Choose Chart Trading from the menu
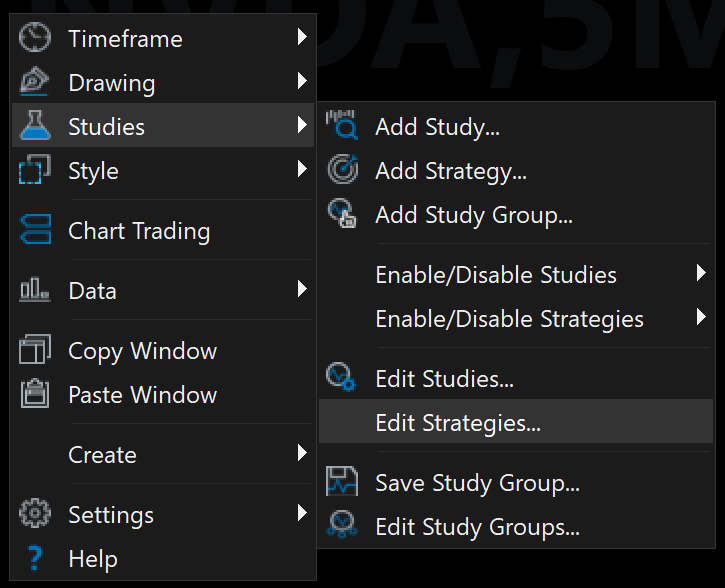725x588 pixels. pos(163,229)
